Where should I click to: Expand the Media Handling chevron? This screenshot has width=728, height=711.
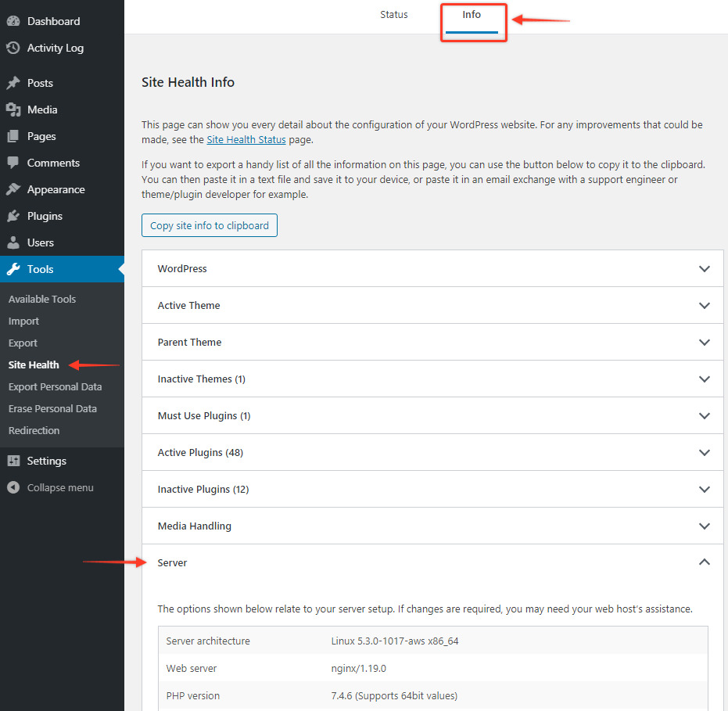(704, 526)
